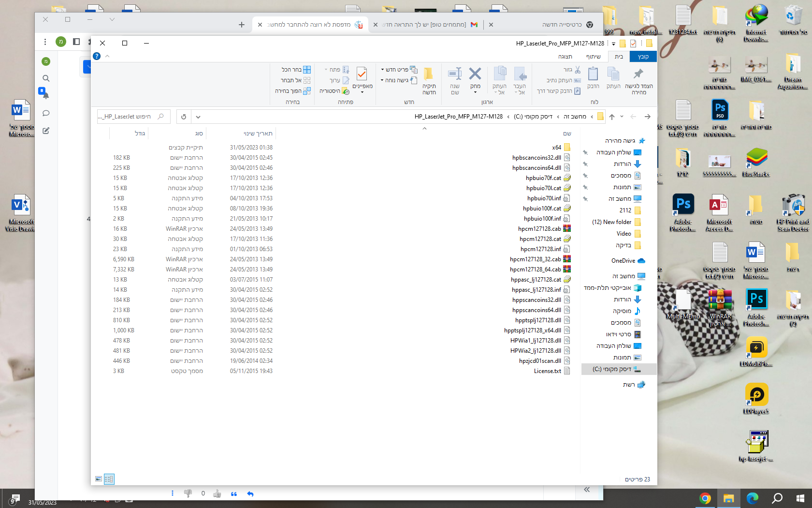This screenshot has width=812, height=508.
Task: Select the hpcm127128.cab file
Action: click(544, 229)
